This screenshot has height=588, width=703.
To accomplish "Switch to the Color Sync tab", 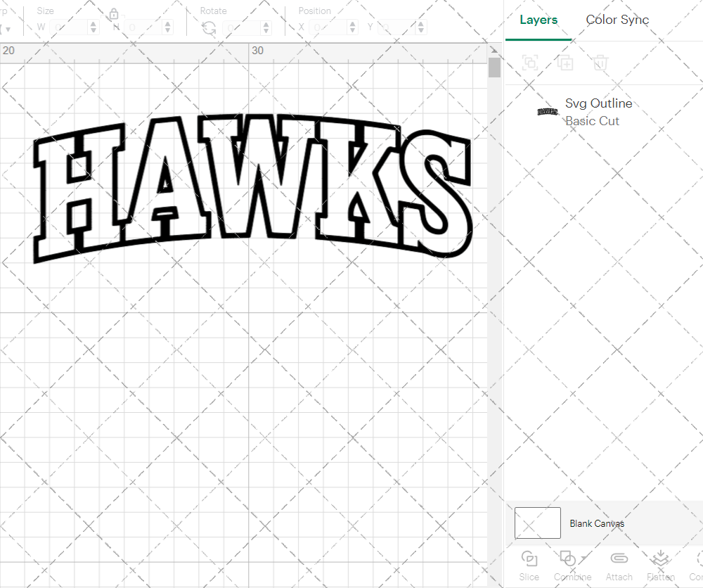I will point(617,20).
